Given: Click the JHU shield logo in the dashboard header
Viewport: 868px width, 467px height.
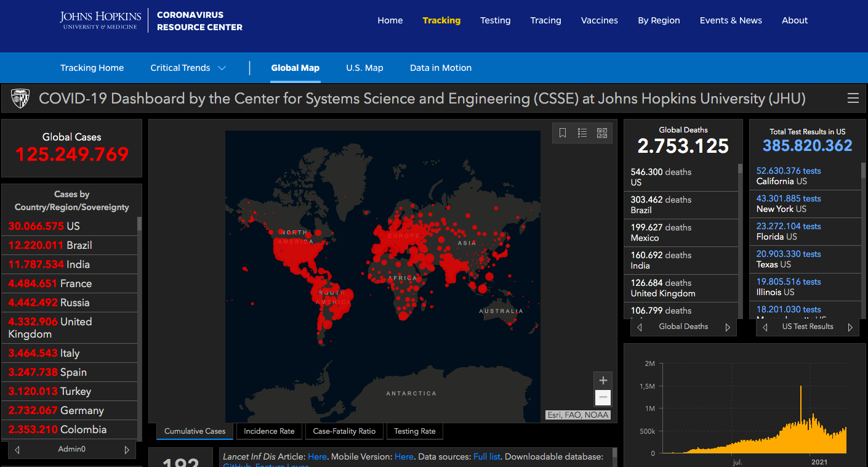Looking at the screenshot, I should (x=20, y=99).
